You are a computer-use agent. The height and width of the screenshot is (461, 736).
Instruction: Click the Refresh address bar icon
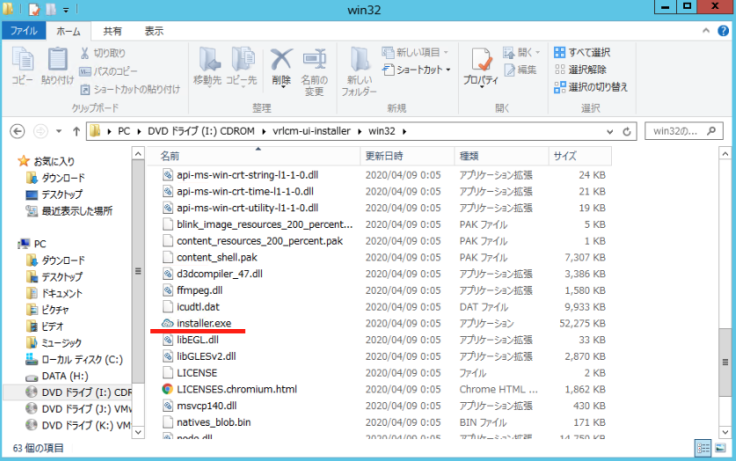627,131
